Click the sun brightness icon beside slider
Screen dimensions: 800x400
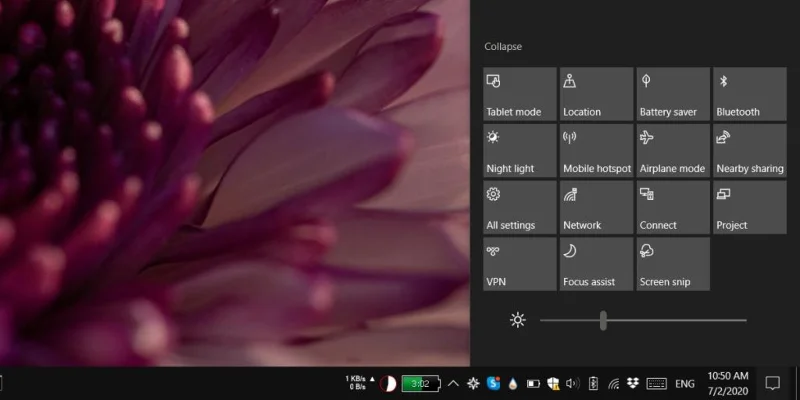point(517,320)
